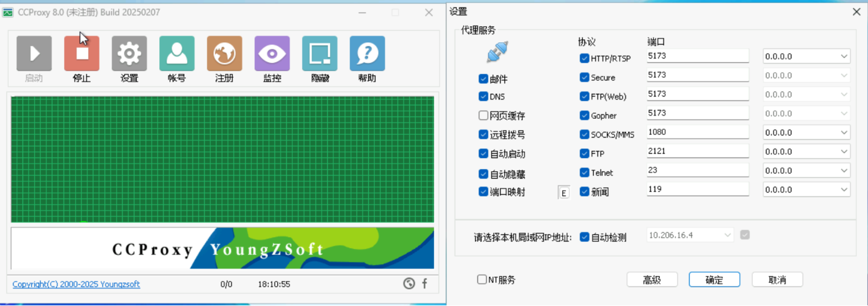Open the 监控 (Monitor) eye icon
Image resolution: width=868 pixels, height=306 pixels.
[x=272, y=53]
